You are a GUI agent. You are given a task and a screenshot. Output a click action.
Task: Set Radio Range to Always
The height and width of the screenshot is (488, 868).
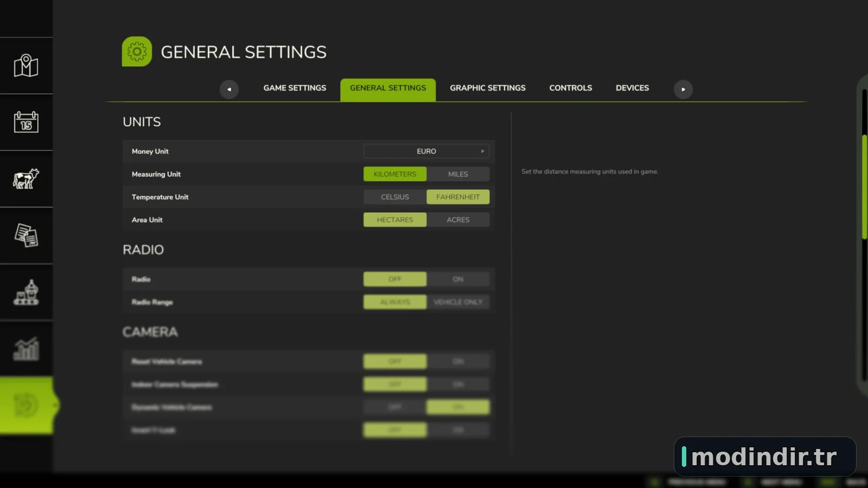[x=395, y=302]
